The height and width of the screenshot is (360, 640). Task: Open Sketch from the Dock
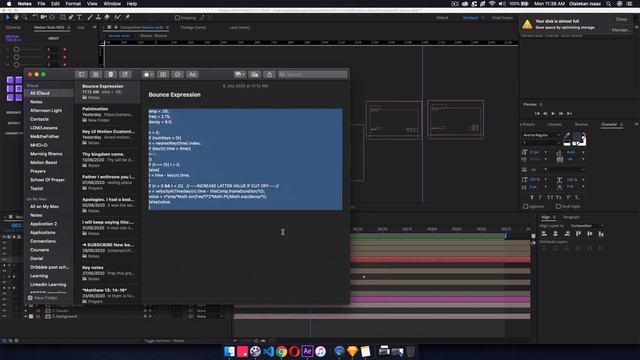[352, 351]
